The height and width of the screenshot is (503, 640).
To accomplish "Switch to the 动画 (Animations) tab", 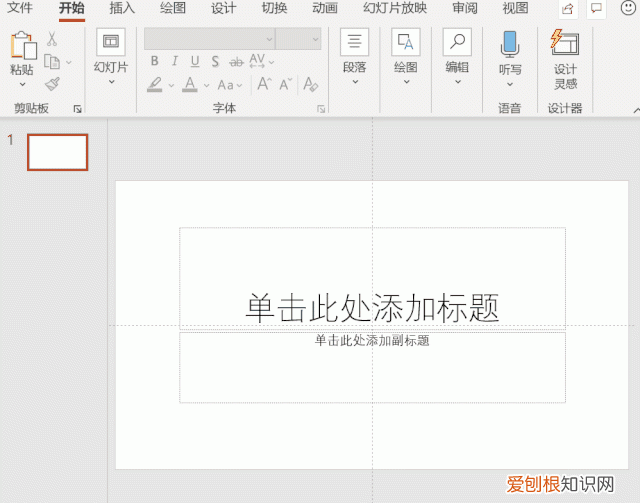I will click(325, 8).
